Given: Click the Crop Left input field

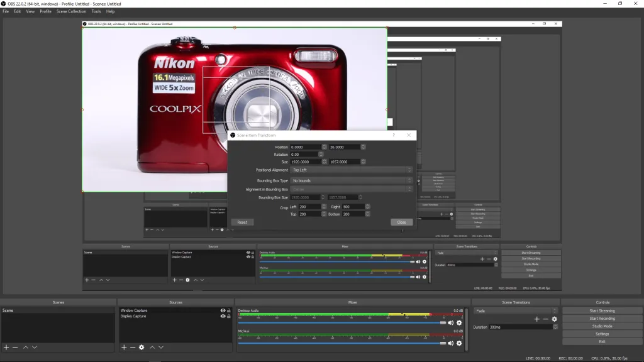Looking at the screenshot, I should (x=310, y=206).
